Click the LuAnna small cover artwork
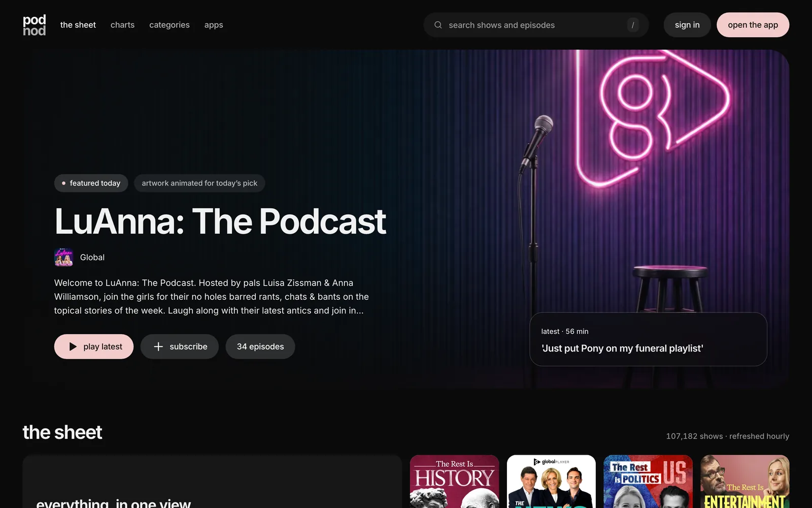812x508 pixels. (x=63, y=258)
